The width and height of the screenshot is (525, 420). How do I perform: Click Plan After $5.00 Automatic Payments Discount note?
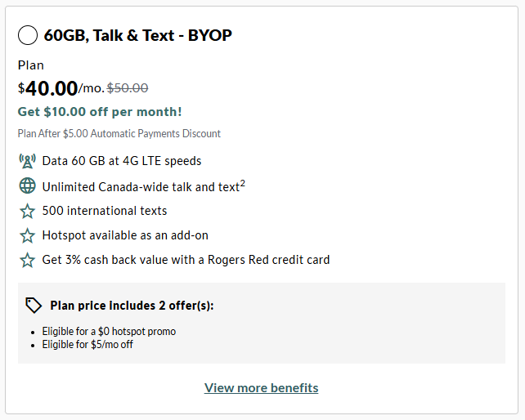119,133
